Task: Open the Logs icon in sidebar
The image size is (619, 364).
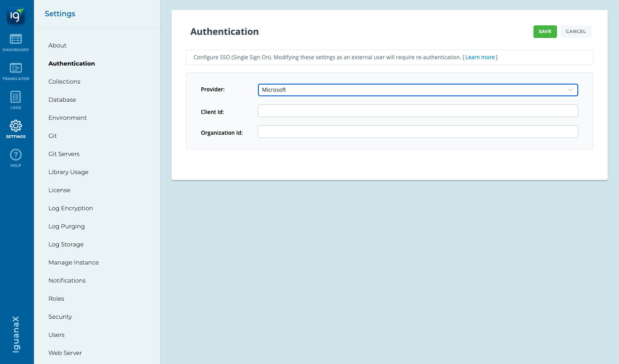Action: click(x=16, y=97)
